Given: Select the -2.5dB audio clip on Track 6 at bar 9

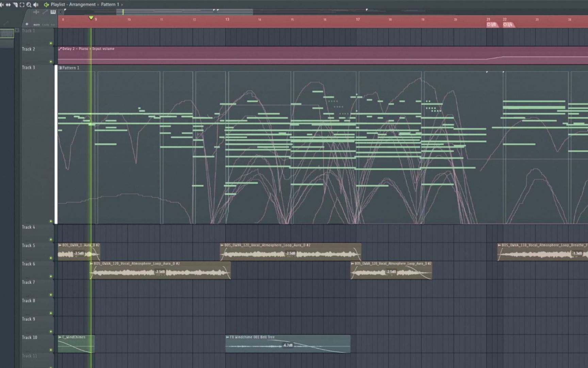Looking at the screenshot, I should click(x=160, y=270).
